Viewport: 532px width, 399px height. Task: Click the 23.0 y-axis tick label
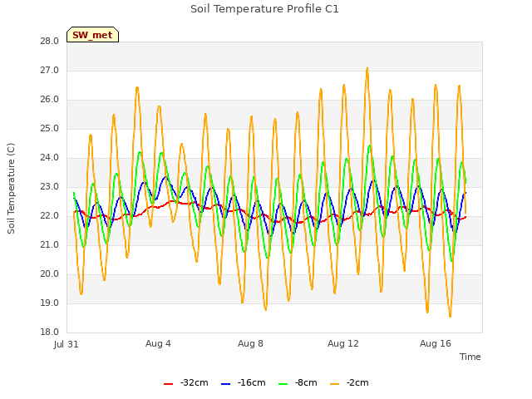click(50, 186)
